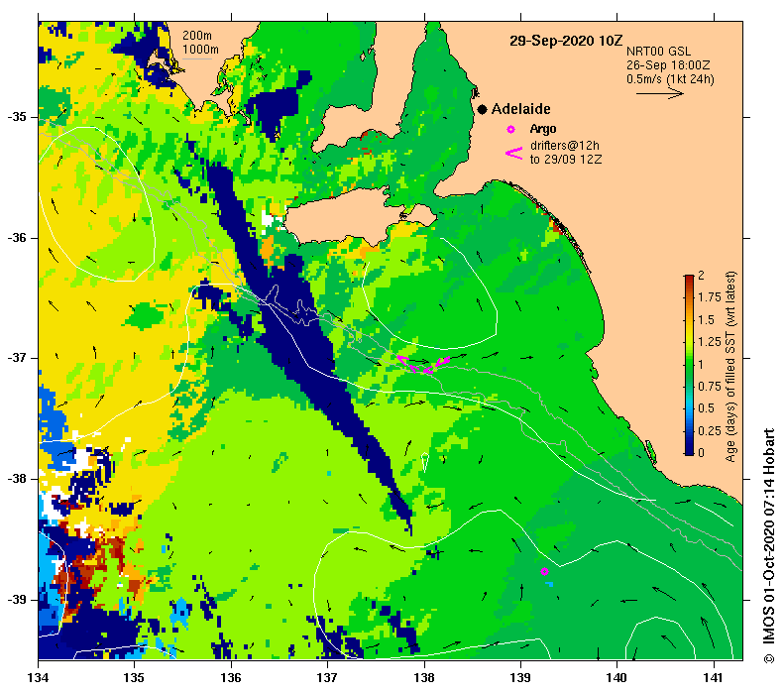Click the 138 longitude axis label

(x=424, y=677)
